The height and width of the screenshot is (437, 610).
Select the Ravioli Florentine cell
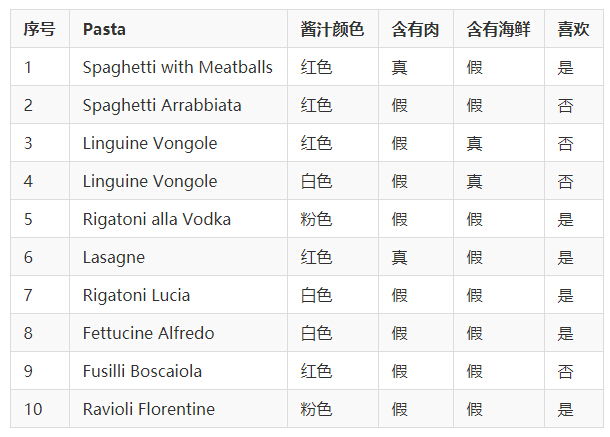coord(149,409)
